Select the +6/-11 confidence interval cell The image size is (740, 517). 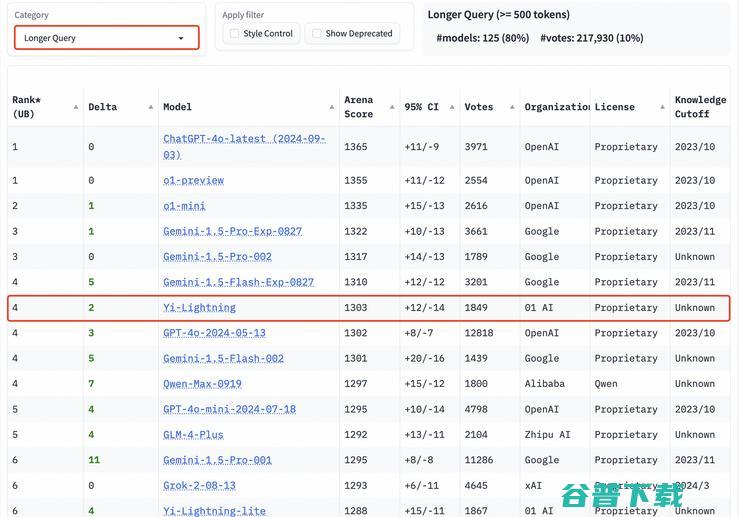point(421,486)
